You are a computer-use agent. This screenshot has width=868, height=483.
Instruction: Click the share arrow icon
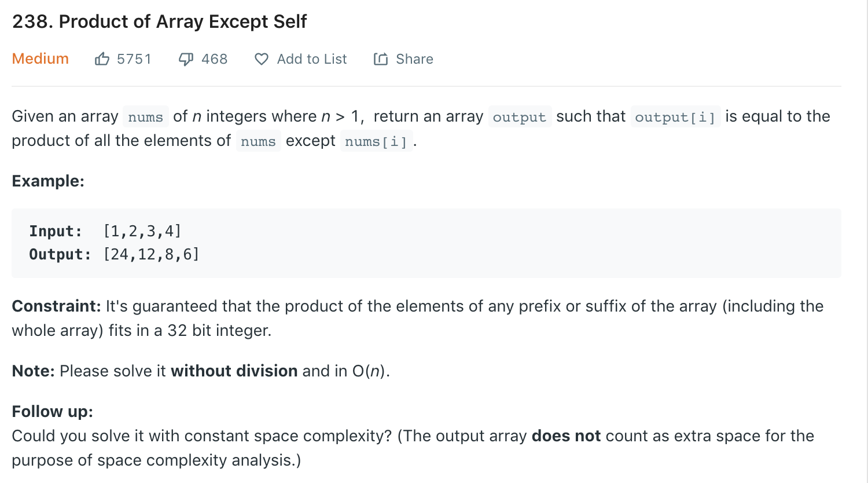(381, 59)
